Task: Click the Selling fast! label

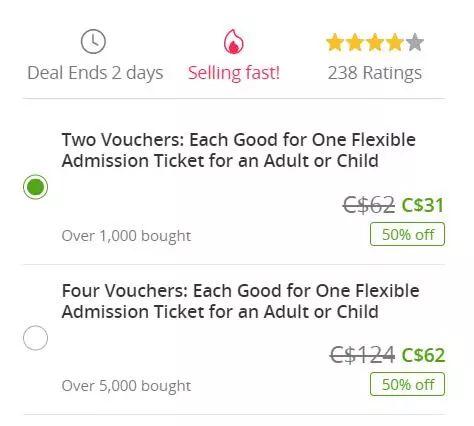Action: click(x=234, y=73)
